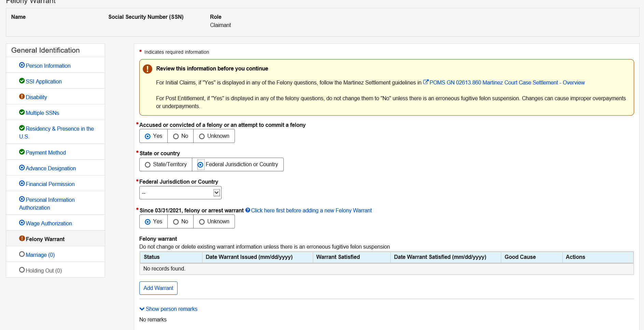
Task: Click the blue circle icon beside Person Information
Action: coord(22,65)
